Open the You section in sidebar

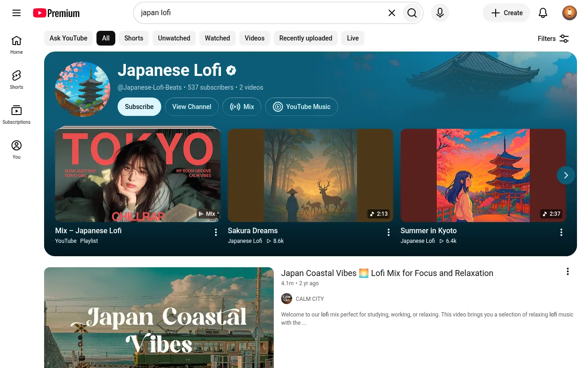pos(17,150)
